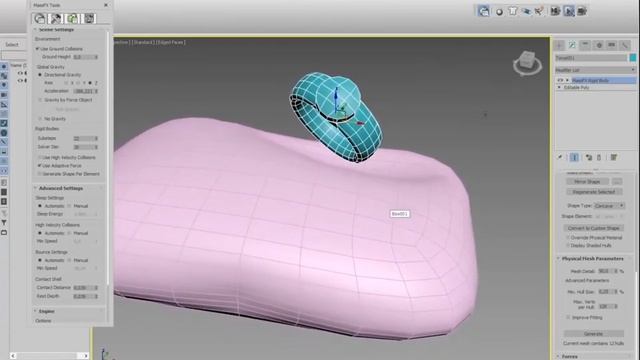640x360 pixels.
Task: Click Convert to Custom Shape button
Action: tap(593, 228)
